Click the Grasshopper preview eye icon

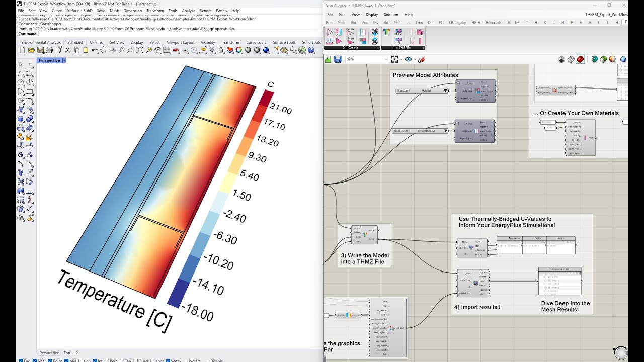point(408,59)
